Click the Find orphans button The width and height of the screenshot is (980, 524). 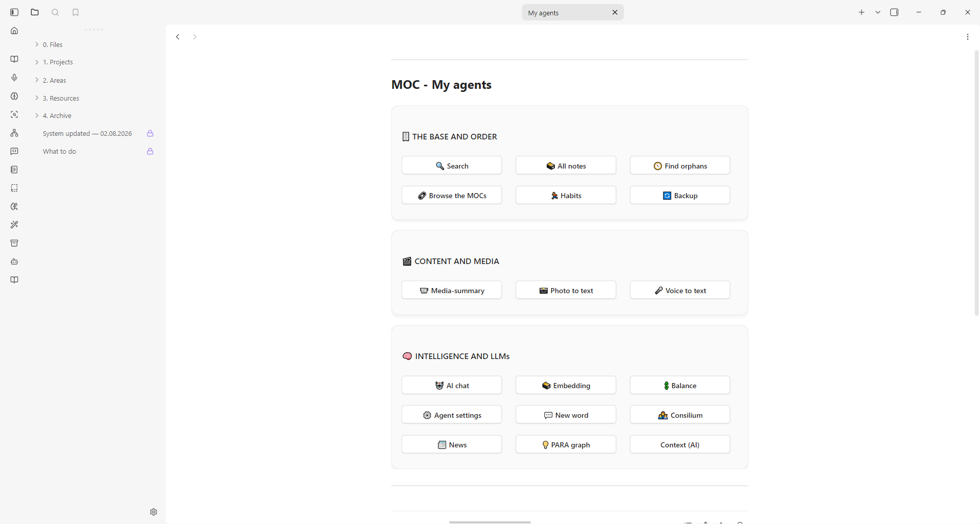click(x=680, y=165)
